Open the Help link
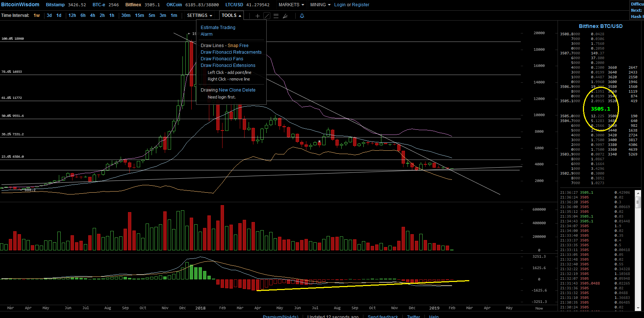644x318 pixels. [x=434, y=317]
